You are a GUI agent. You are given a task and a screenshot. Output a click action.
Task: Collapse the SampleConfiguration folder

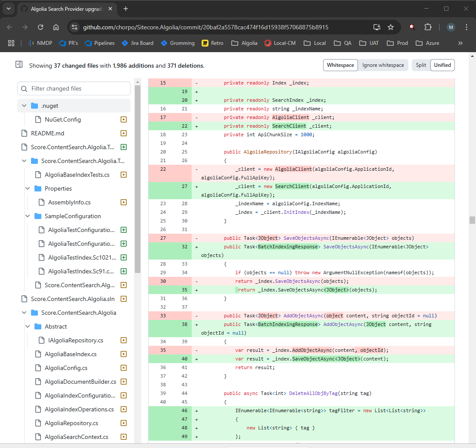(28, 216)
